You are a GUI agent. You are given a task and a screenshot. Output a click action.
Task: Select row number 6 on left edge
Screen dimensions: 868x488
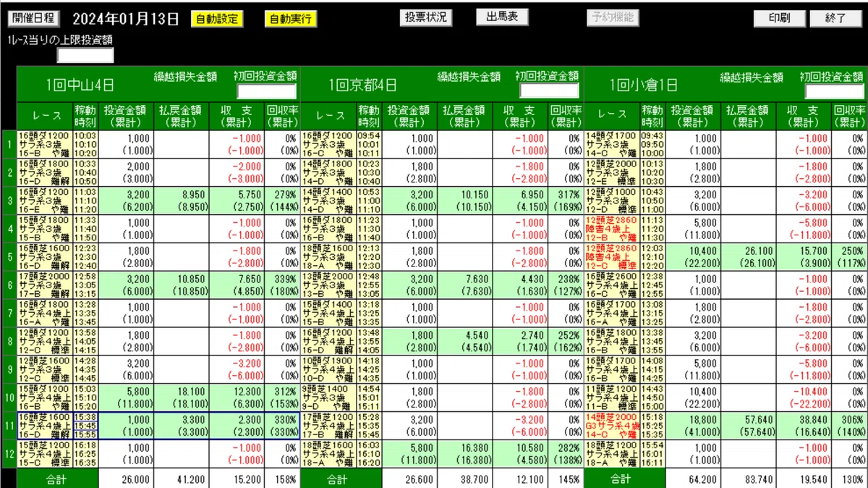pyautogui.click(x=9, y=285)
